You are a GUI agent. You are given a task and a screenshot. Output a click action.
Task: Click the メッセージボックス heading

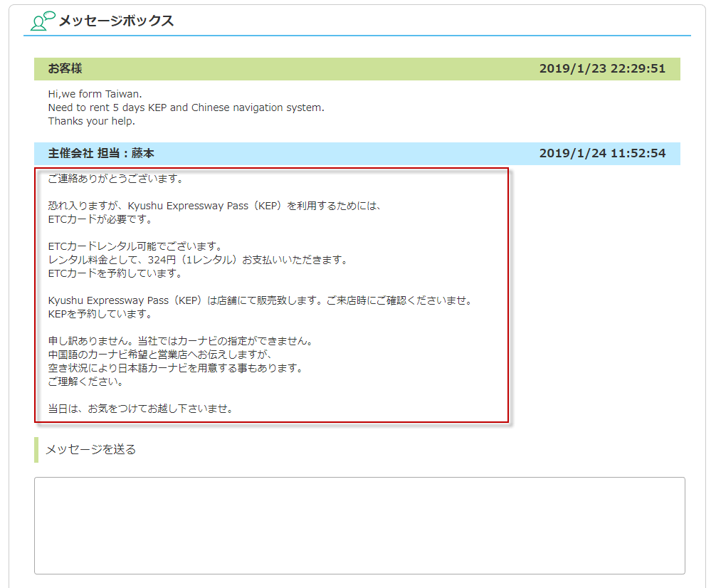(116, 21)
